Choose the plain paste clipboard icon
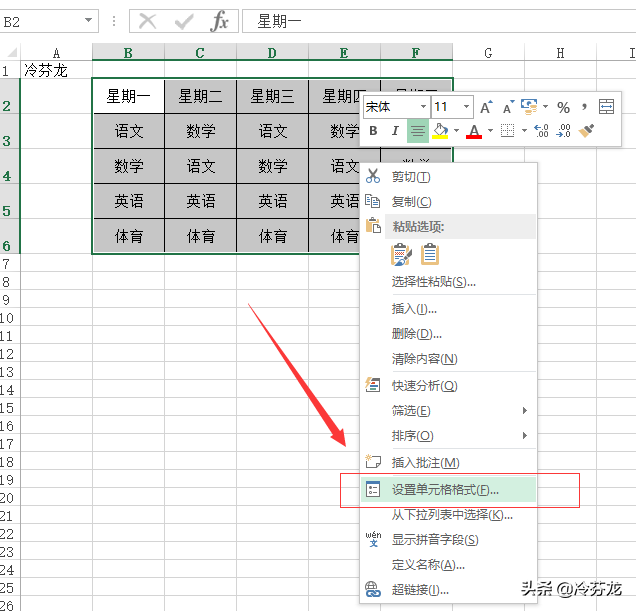636x611 pixels. click(x=430, y=254)
